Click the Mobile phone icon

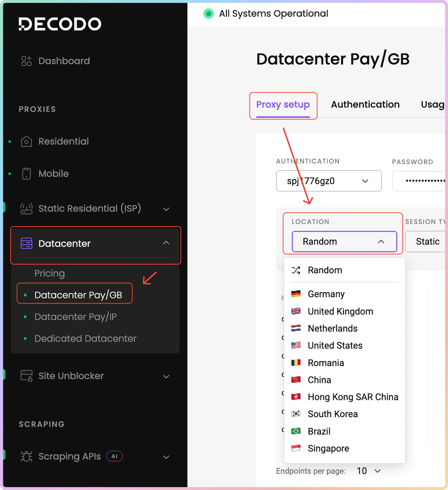26,174
